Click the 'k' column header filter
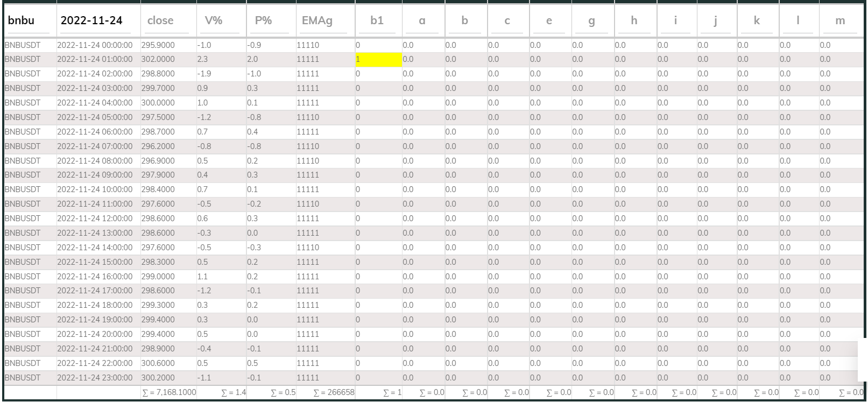The height and width of the screenshot is (402, 868). click(x=757, y=21)
